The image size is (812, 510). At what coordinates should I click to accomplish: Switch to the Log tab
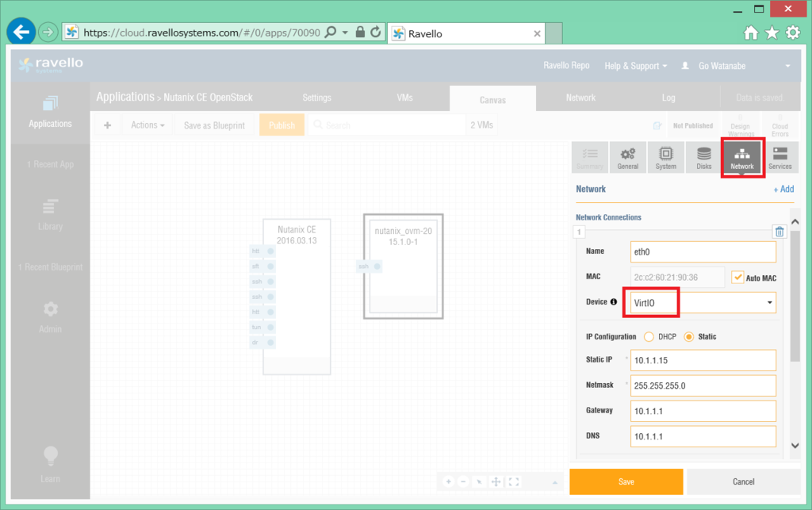pyautogui.click(x=668, y=98)
